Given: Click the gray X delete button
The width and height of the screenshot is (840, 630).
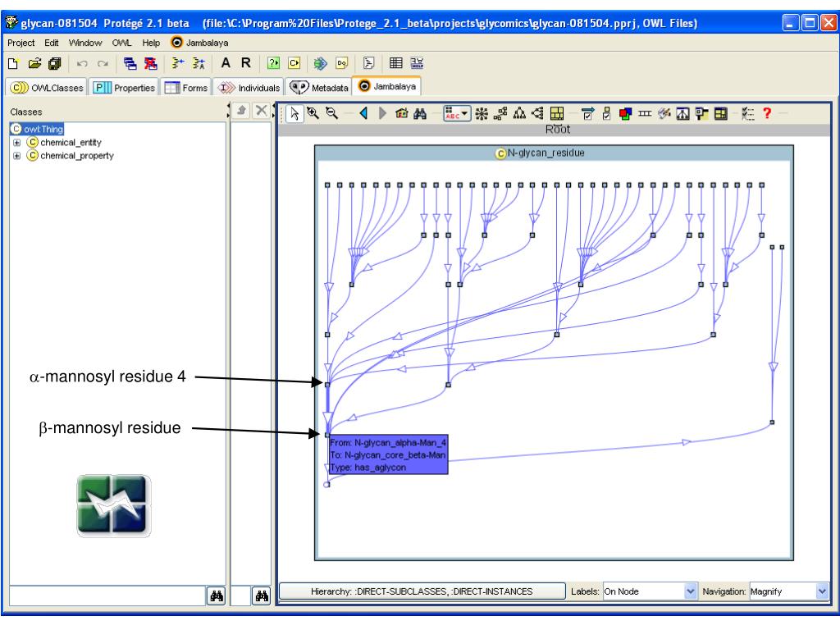Looking at the screenshot, I should coord(261,111).
